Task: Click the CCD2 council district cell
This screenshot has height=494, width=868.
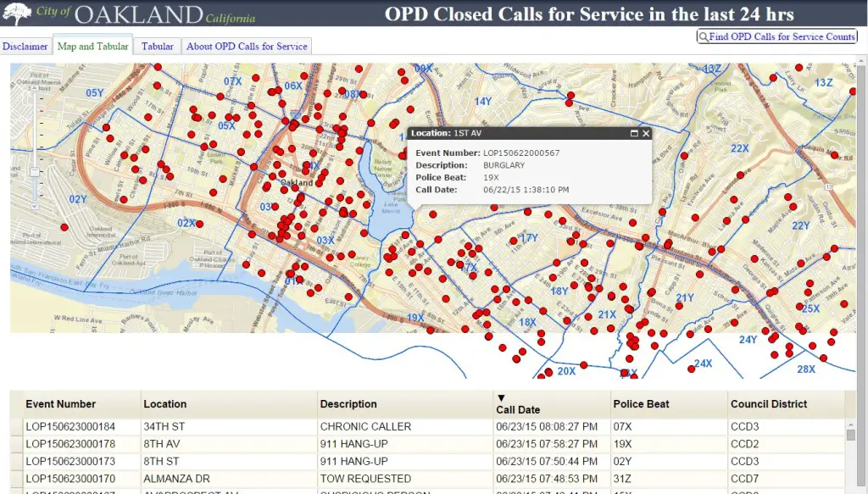Action: tap(786, 444)
